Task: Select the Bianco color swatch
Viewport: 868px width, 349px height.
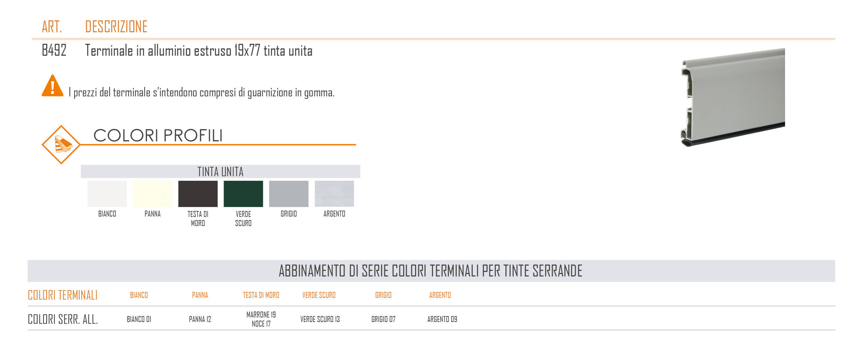Action: (x=107, y=194)
